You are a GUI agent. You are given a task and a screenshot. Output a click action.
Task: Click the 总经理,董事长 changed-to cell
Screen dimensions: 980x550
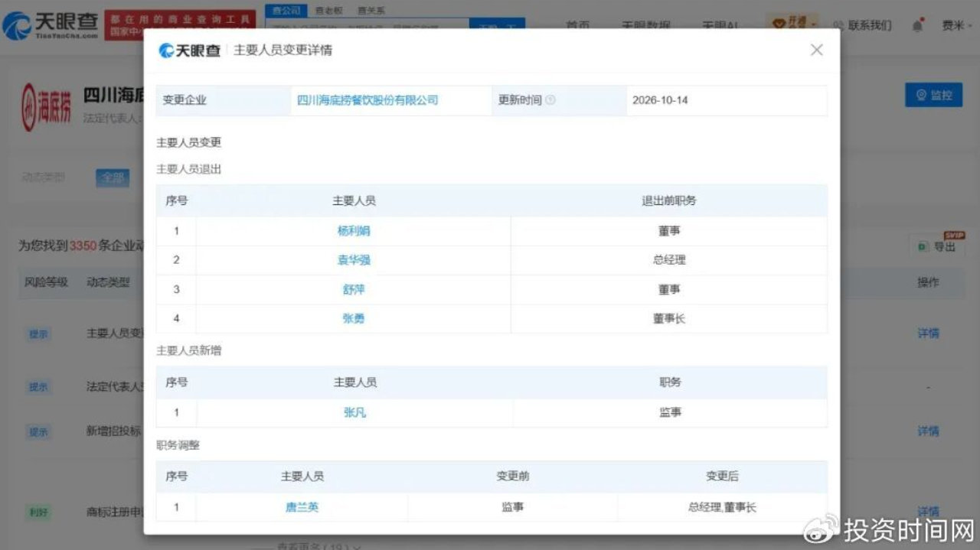pos(722,507)
